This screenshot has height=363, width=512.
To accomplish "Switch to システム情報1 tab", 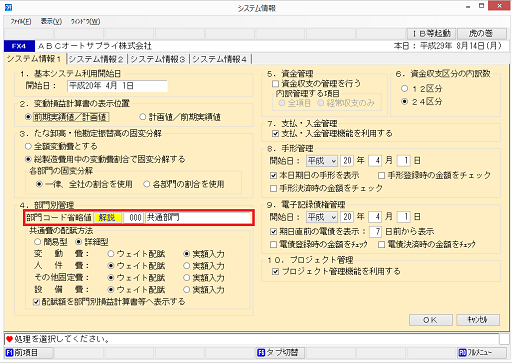I will coord(34,59).
